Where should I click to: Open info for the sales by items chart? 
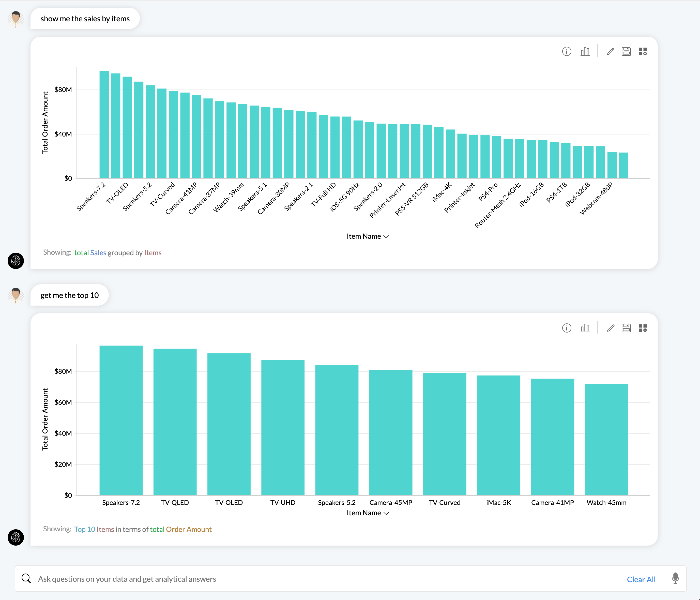[x=567, y=51]
